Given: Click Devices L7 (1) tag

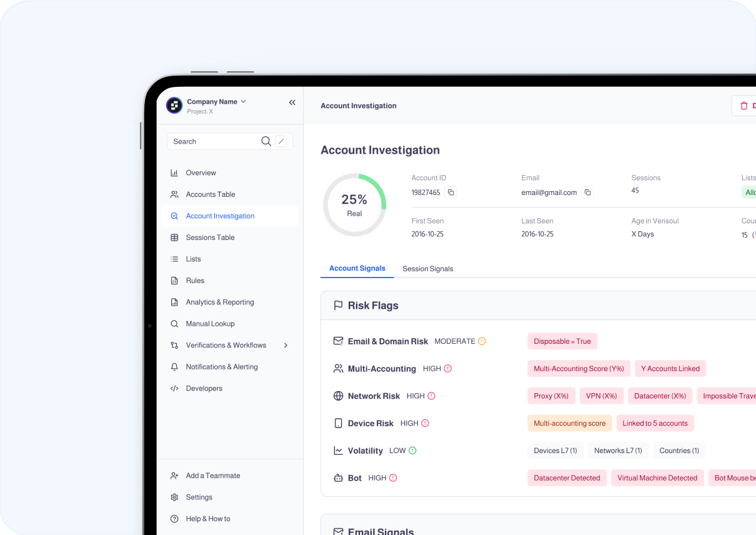Looking at the screenshot, I should tap(555, 451).
